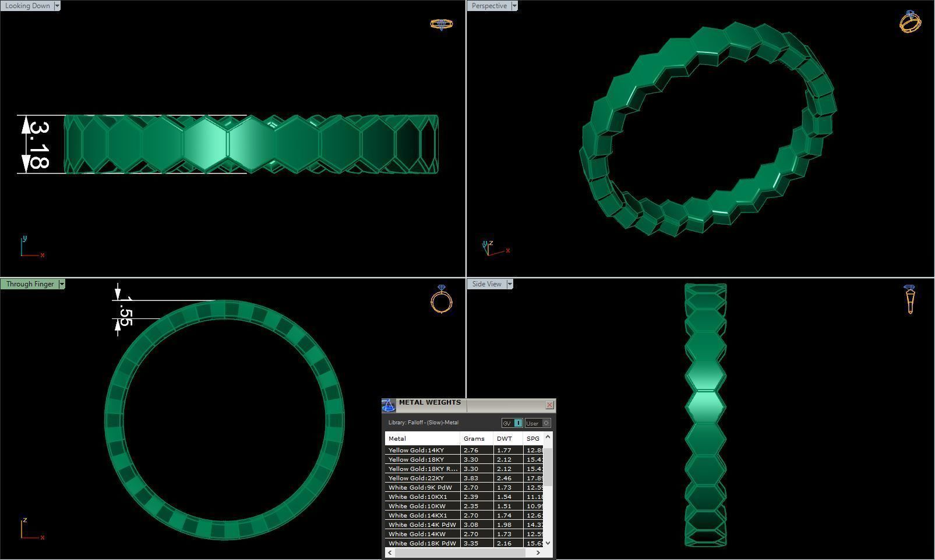Select the White Gold:9K PdW row
This screenshot has width=935, height=560.
click(464, 487)
